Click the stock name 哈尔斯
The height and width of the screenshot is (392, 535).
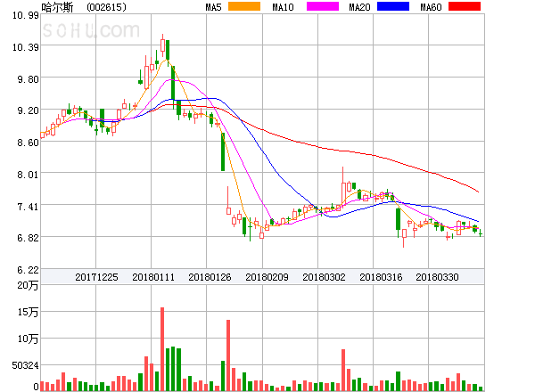(x=57, y=7)
